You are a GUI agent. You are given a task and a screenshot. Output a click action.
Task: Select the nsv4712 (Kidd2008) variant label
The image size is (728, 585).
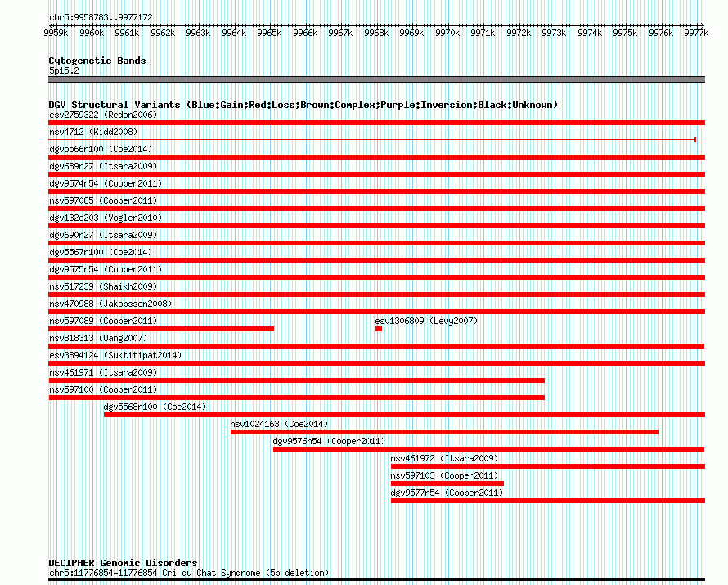[93, 132]
